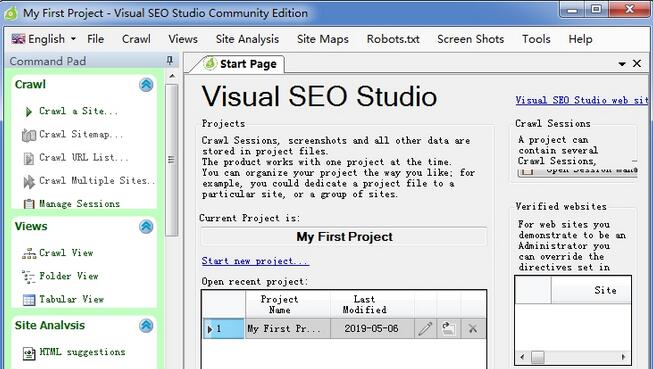The image size is (653, 369).
Task: Open the Visual SEO Studio web site link
Action: pos(582,100)
